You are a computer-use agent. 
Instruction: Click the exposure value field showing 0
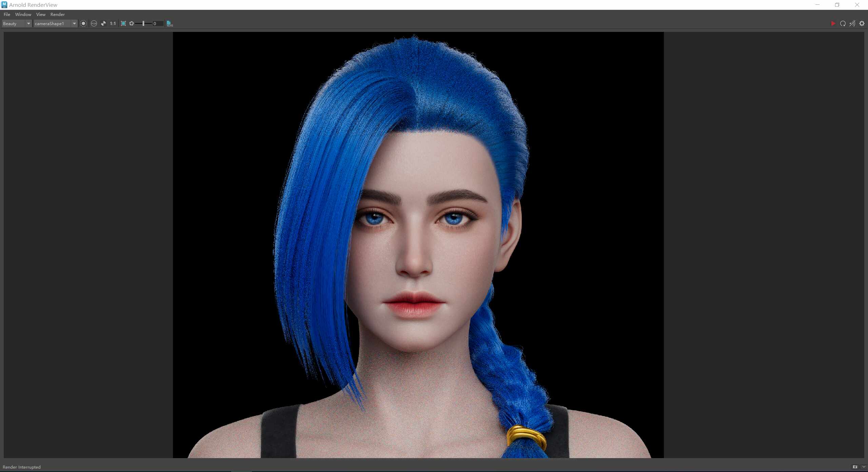pos(158,23)
